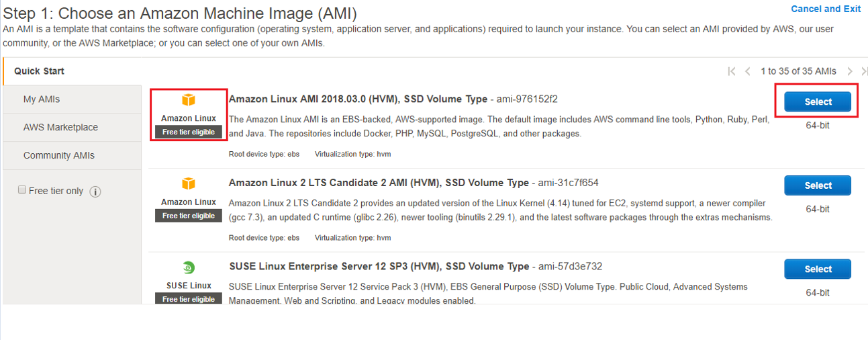Click the Cancel and Exit link

826,9
